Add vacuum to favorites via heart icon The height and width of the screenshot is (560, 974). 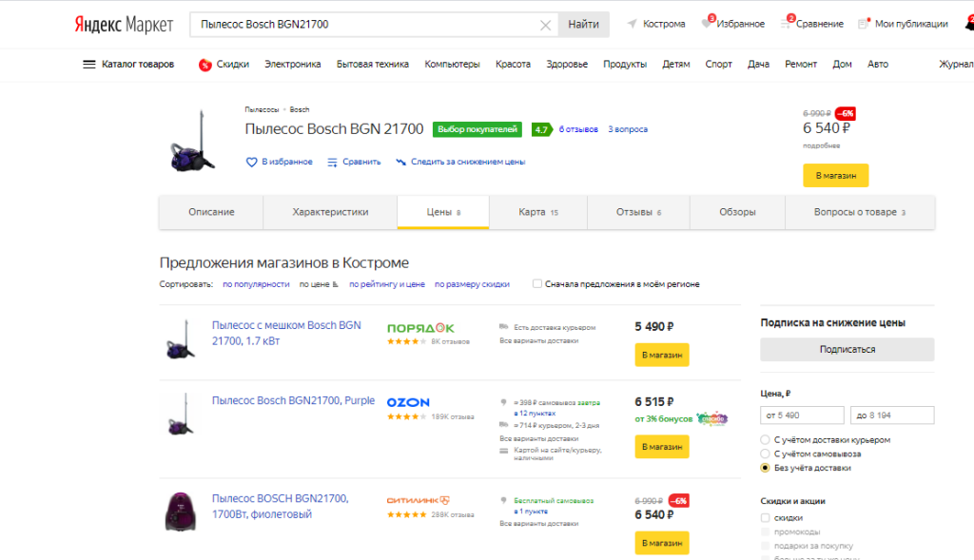[252, 162]
